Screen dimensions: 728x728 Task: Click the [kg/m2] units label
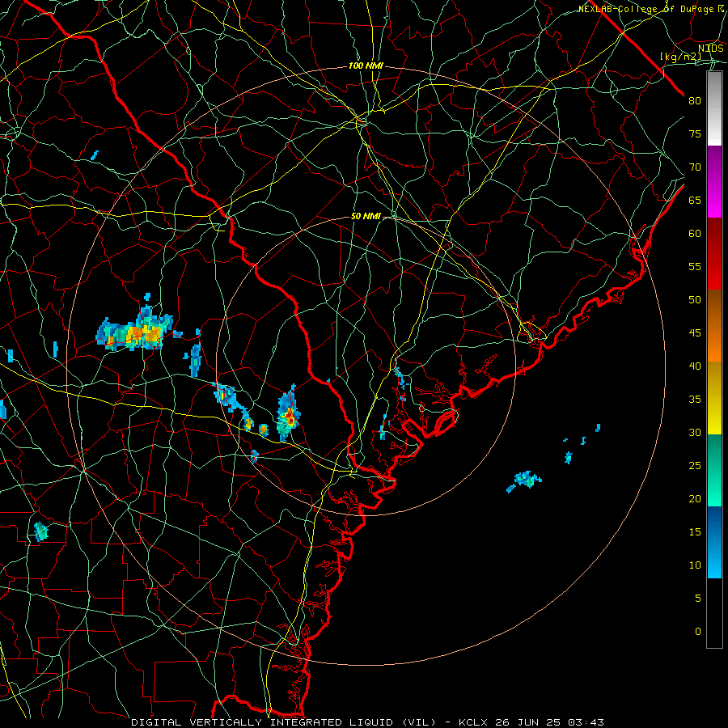681,57
